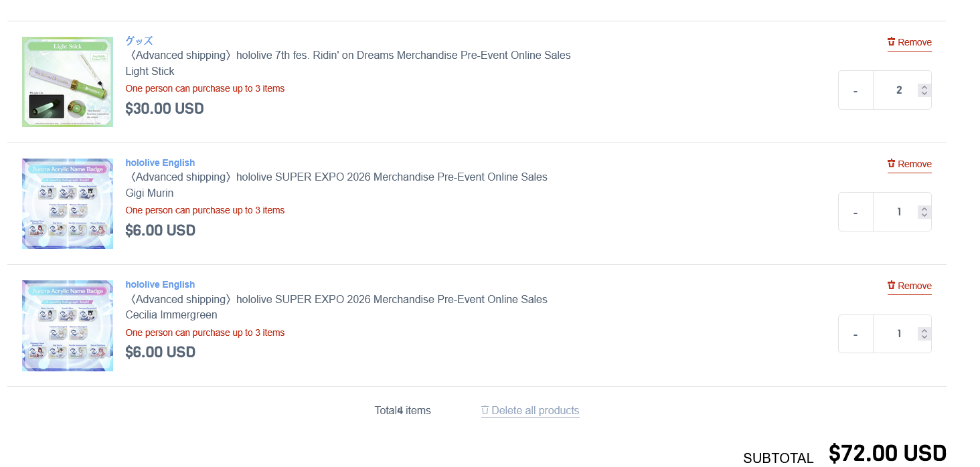Click the $6.00 USD price for Cecilia Immergreen
Viewport: 980px width, 467px height.
(161, 352)
